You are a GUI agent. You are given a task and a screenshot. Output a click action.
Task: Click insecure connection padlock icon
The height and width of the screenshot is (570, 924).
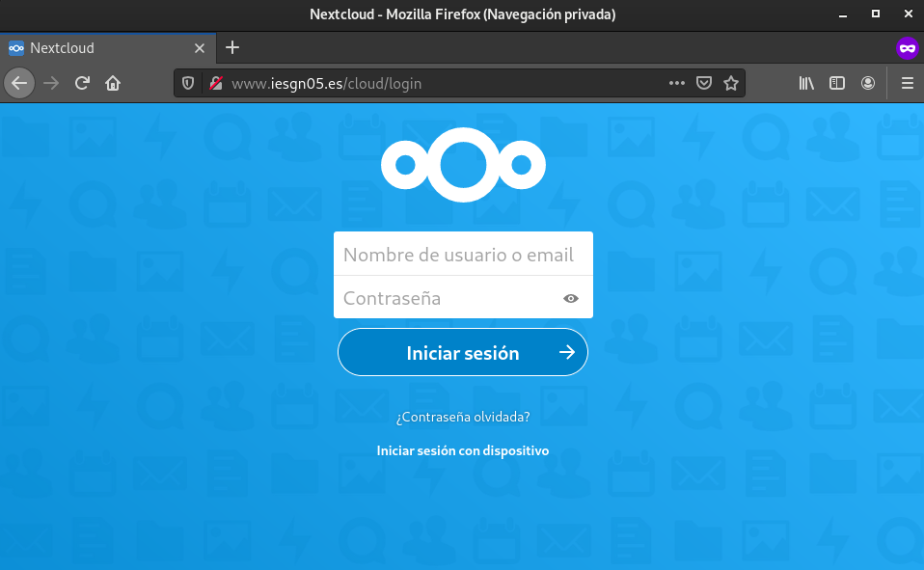click(216, 83)
